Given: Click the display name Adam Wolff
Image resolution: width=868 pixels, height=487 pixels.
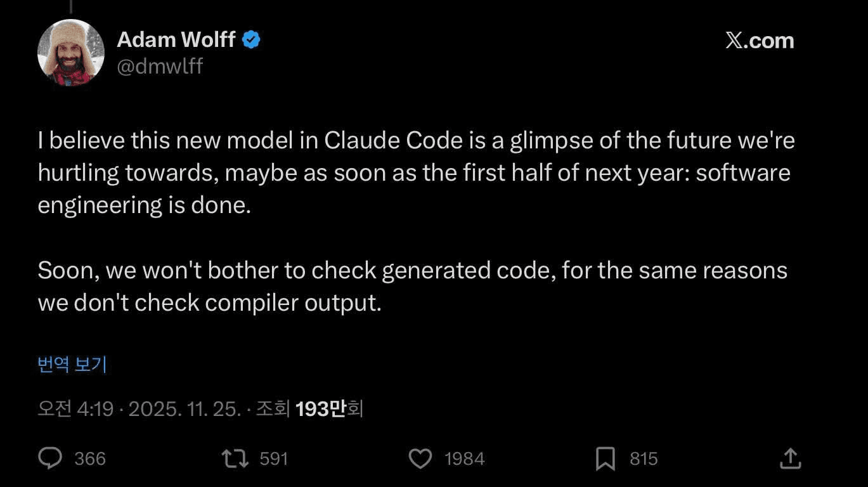Looking at the screenshot, I should coord(176,40).
